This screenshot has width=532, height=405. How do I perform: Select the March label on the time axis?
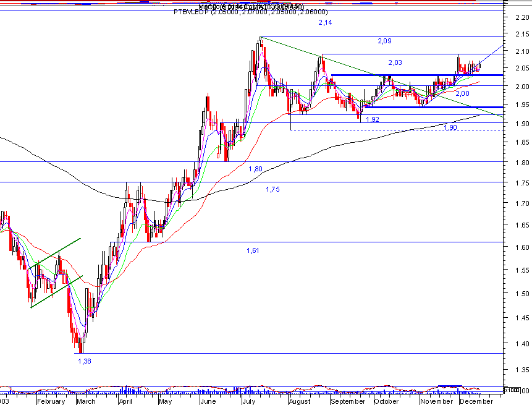[x=86, y=401]
